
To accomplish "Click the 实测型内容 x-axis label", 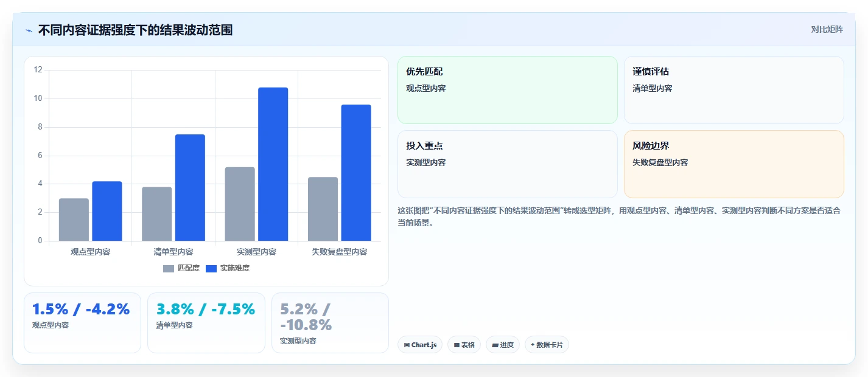I will (x=256, y=252).
